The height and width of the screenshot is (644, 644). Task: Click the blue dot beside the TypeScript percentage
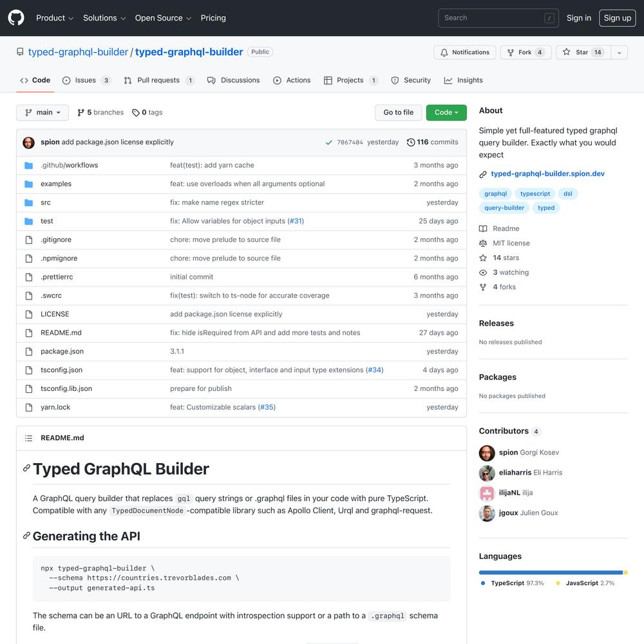click(483, 583)
